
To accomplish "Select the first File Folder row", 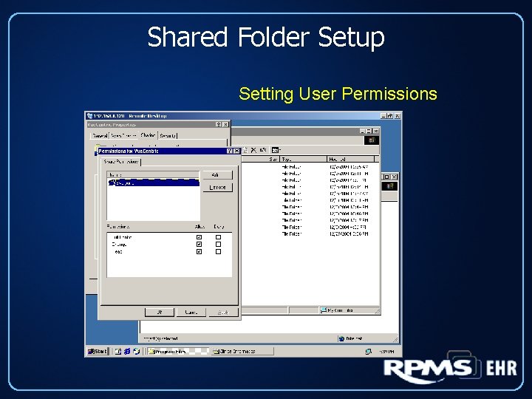I will point(310,167).
